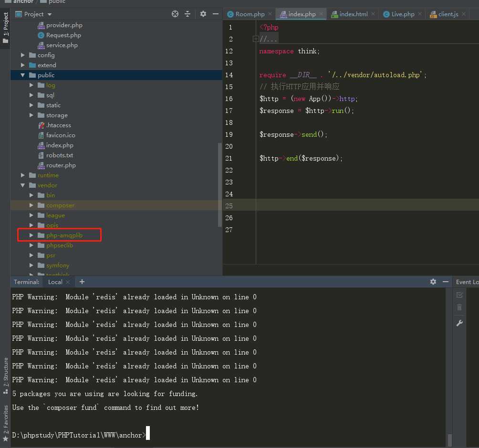Select the psr folder
The image size is (479, 448).
pos(51,255)
